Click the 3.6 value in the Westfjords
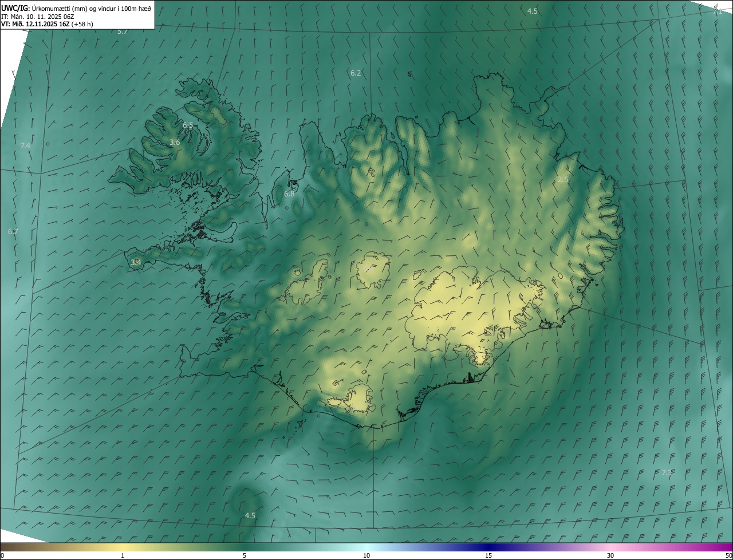Image resolution: width=733 pixels, height=560 pixels. click(x=175, y=142)
